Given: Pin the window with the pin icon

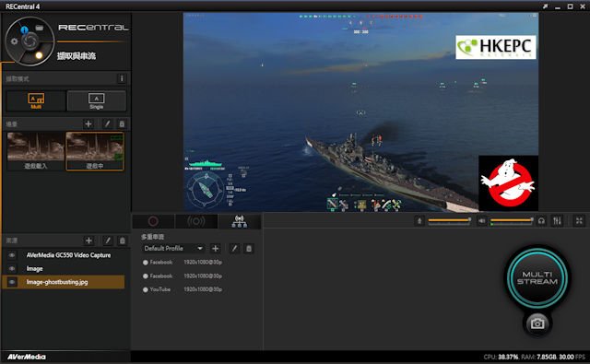Looking at the screenshot, I should point(545,6).
